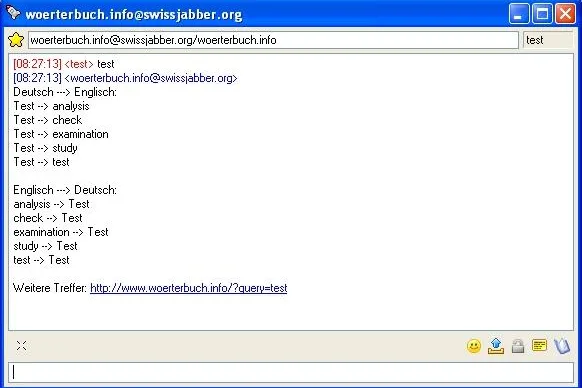Click the blue woerterbuch.info sender name
The height and width of the screenshot is (388, 582).
[x=151, y=78]
